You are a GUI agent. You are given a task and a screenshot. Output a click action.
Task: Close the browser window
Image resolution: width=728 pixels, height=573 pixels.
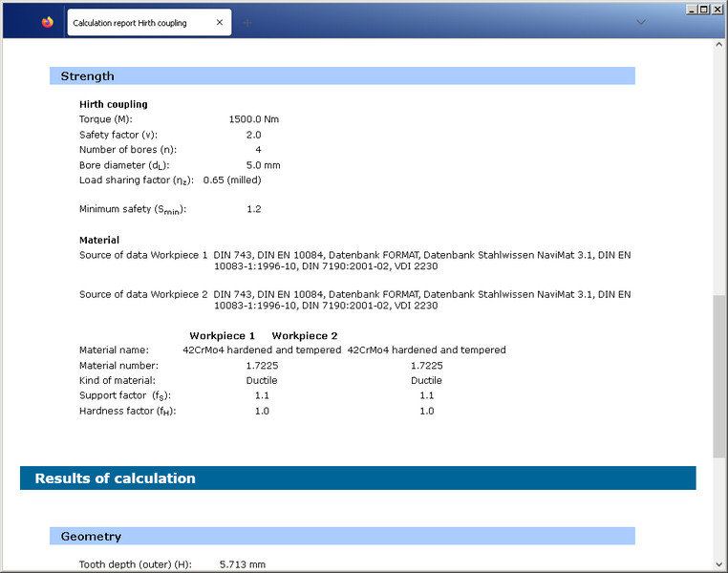[717, 9]
